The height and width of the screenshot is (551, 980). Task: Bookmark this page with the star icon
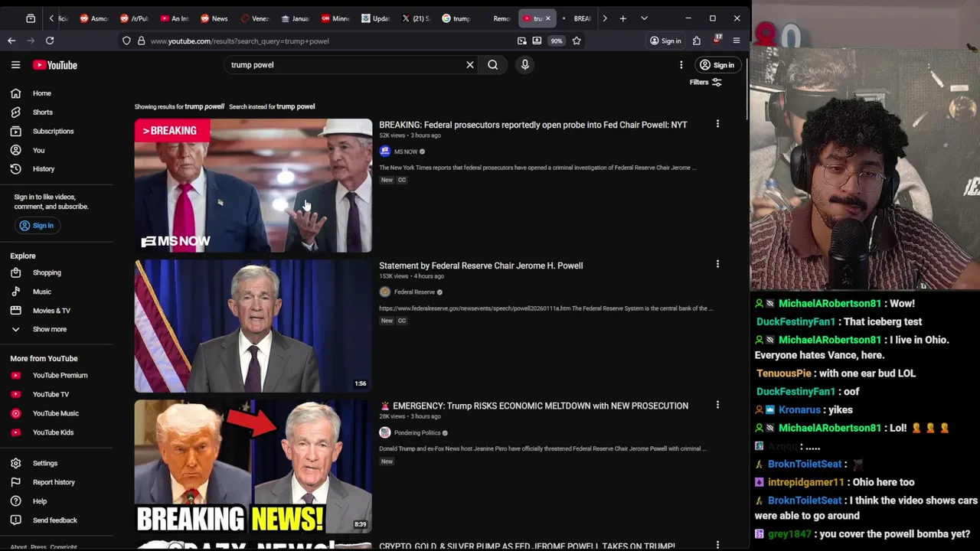(x=577, y=41)
